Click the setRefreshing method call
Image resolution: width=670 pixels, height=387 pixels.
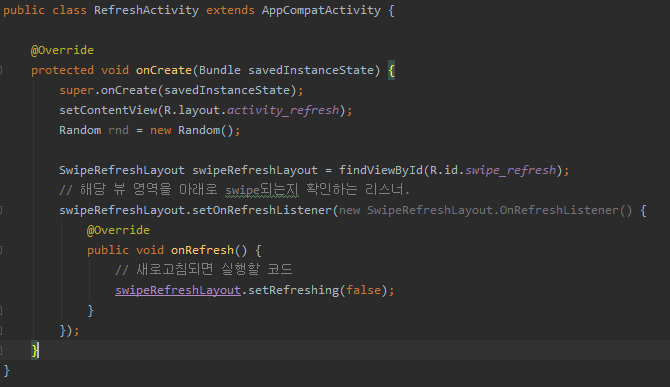click(293, 290)
